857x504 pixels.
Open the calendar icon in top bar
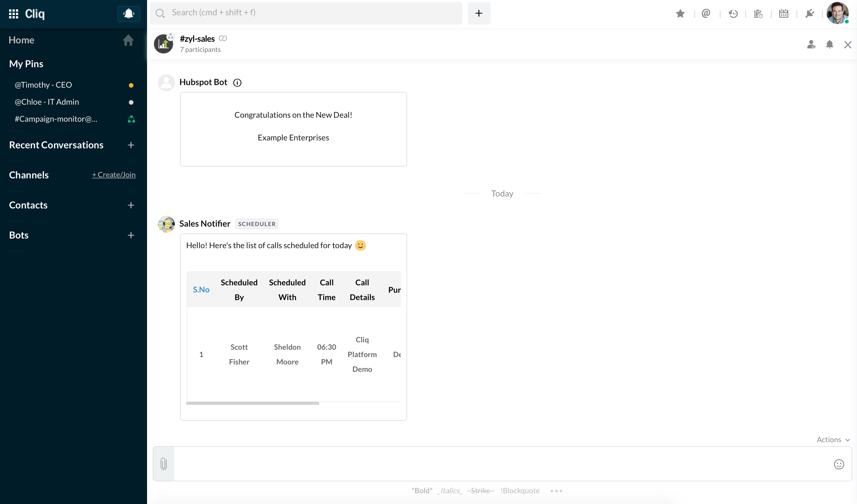pos(783,14)
